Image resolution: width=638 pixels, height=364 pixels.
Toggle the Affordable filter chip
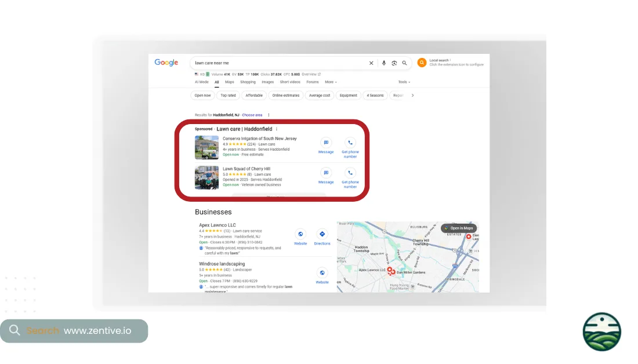253,95
